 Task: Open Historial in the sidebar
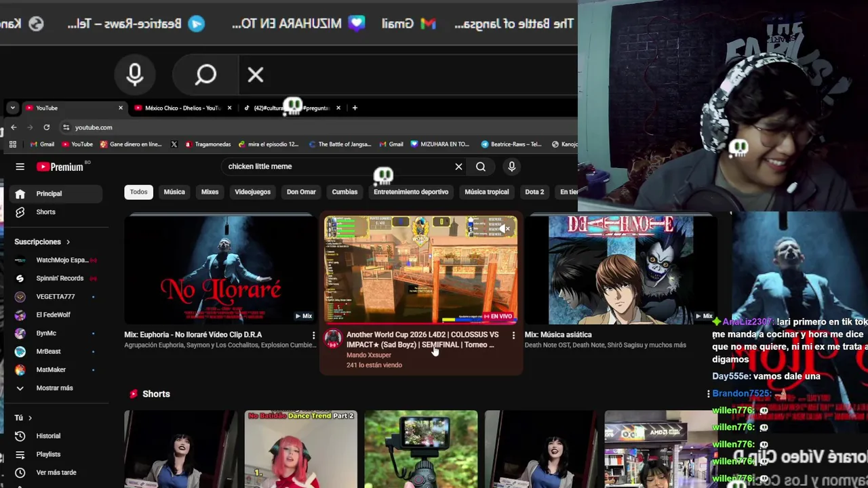pos(56,436)
